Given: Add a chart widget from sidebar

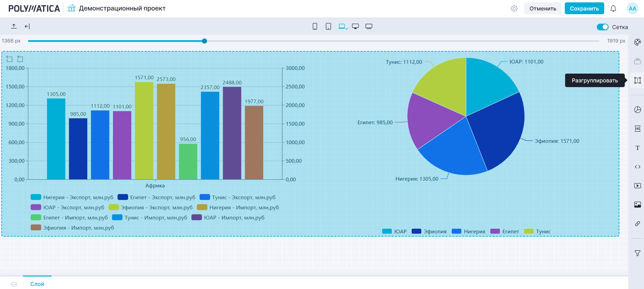Looking at the screenshot, I should 637,110.
